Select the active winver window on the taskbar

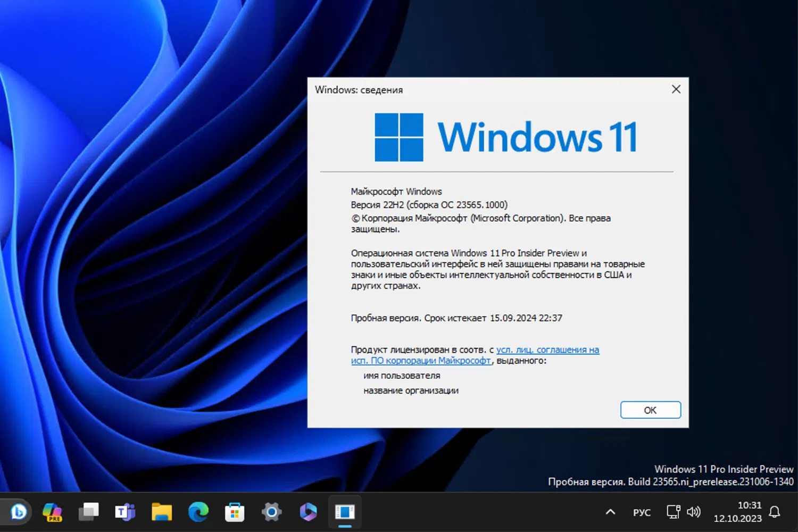pos(345,512)
